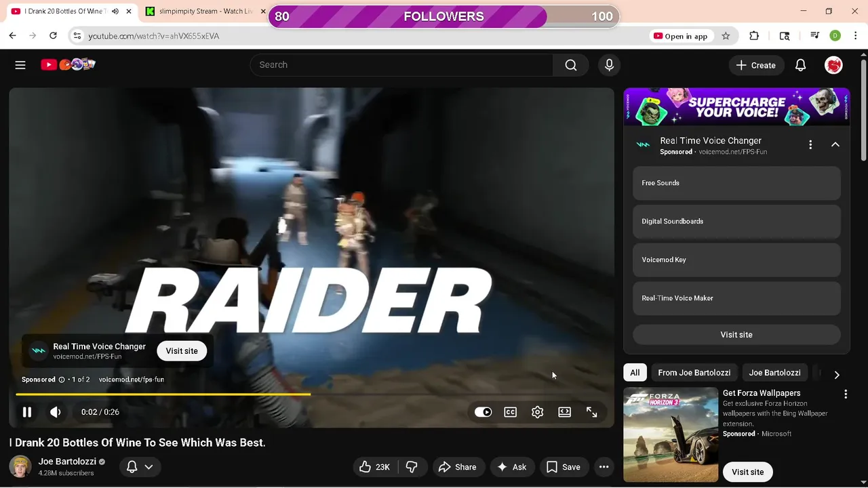Close the YouTube wine video tab
This screenshot has height=488, width=868.
click(128, 12)
